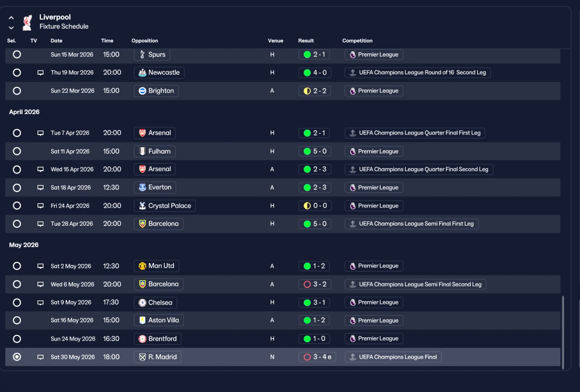580x392 pixels.
Task: Click TV icon for Chelsea fixture
Action: [40, 303]
